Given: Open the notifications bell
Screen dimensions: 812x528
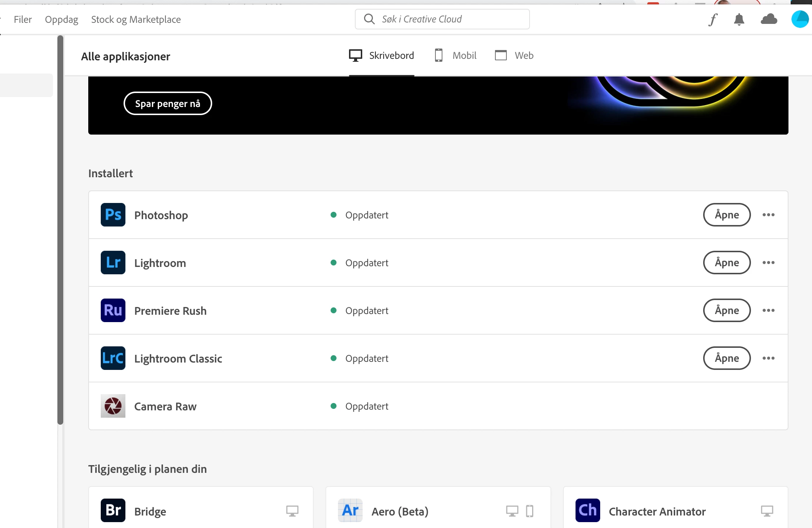Looking at the screenshot, I should tap(739, 19).
